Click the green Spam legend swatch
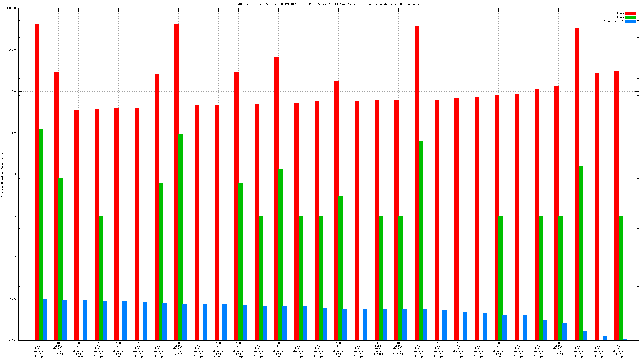644x362 pixels. 630,17
